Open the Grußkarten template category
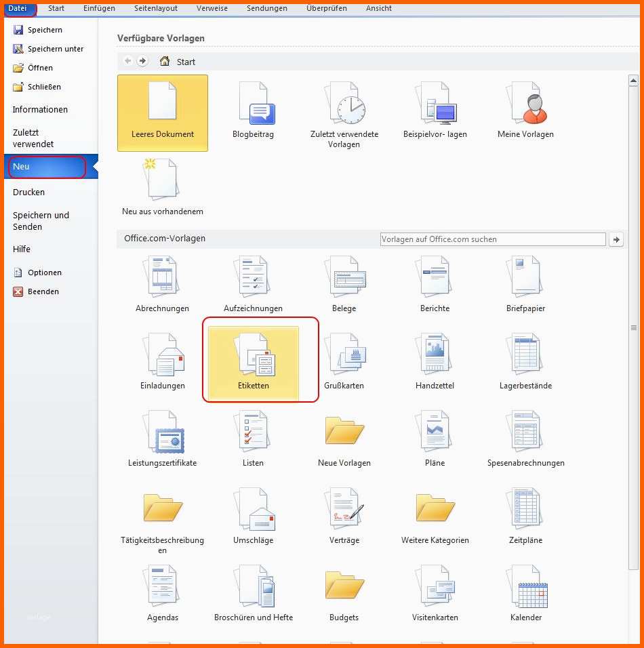 click(344, 362)
